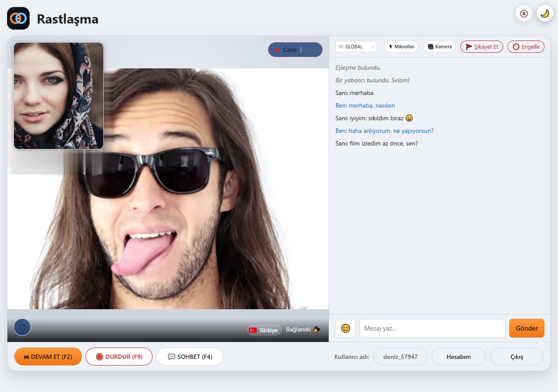Focus the Mesaj yaz message field
Screen dimensions: 558x392
tap(432, 328)
